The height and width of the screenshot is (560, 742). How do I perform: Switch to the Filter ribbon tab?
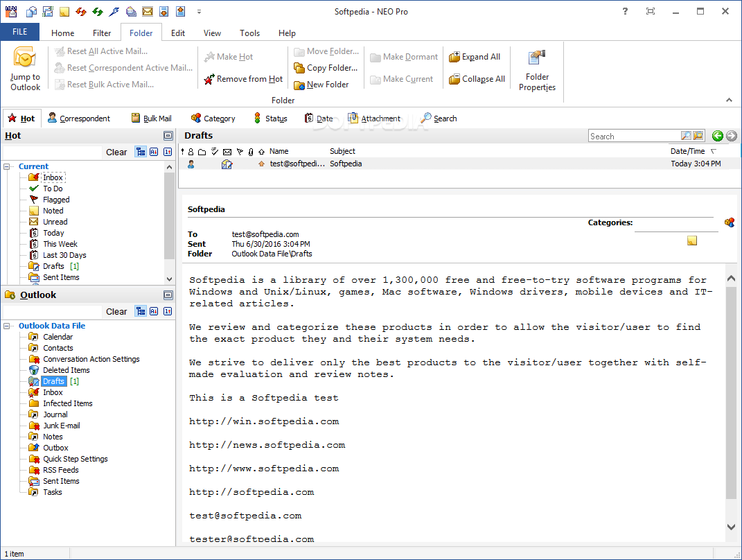102,33
